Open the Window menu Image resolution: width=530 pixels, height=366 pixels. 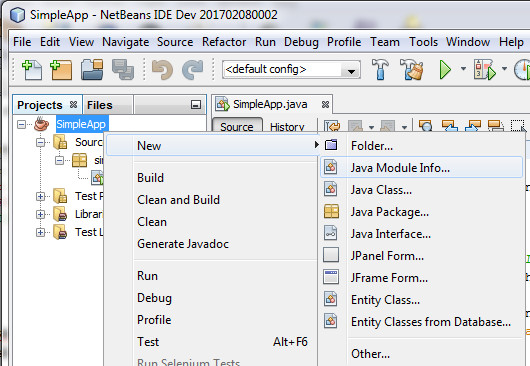pyautogui.click(x=468, y=42)
